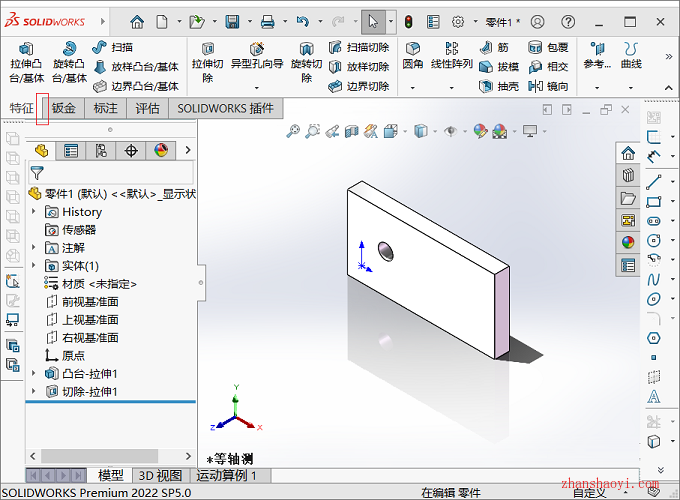The width and height of the screenshot is (680, 500).
Task: Select the Wrap (包覆) feature
Action: click(x=548, y=47)
